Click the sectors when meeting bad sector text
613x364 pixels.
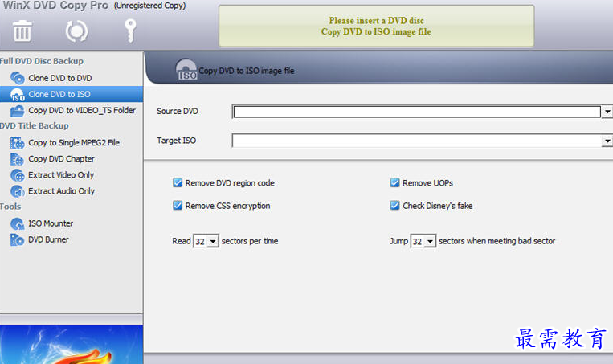pos(497,241)
